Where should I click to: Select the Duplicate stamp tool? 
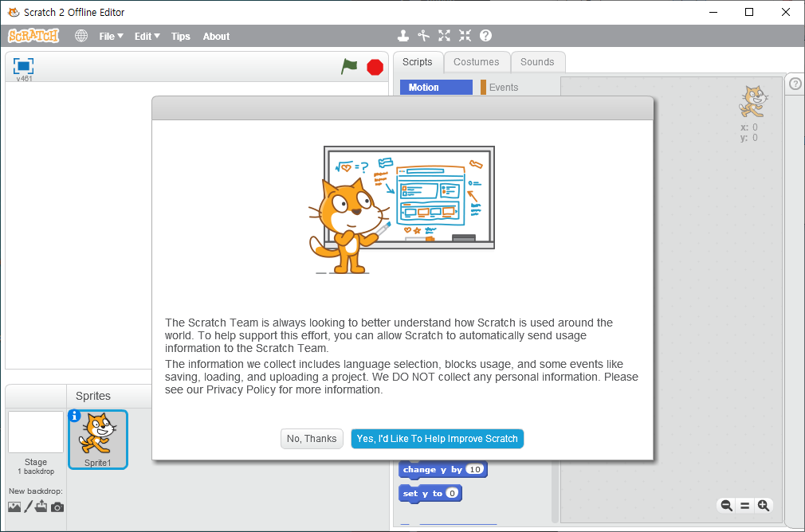(404, 36)
